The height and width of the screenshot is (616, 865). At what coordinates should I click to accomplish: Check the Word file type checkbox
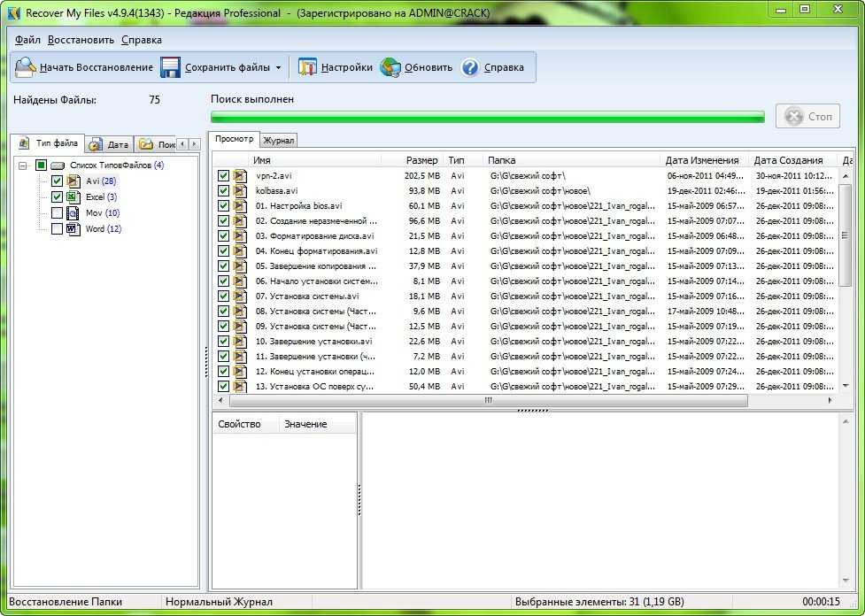(57, 229)
